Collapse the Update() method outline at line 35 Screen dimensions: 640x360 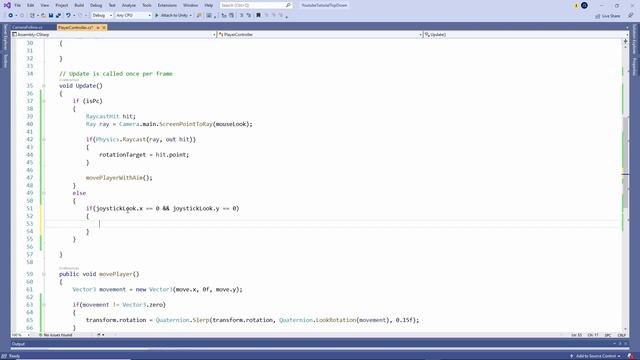pyautogui.click(x=44, y=86)
